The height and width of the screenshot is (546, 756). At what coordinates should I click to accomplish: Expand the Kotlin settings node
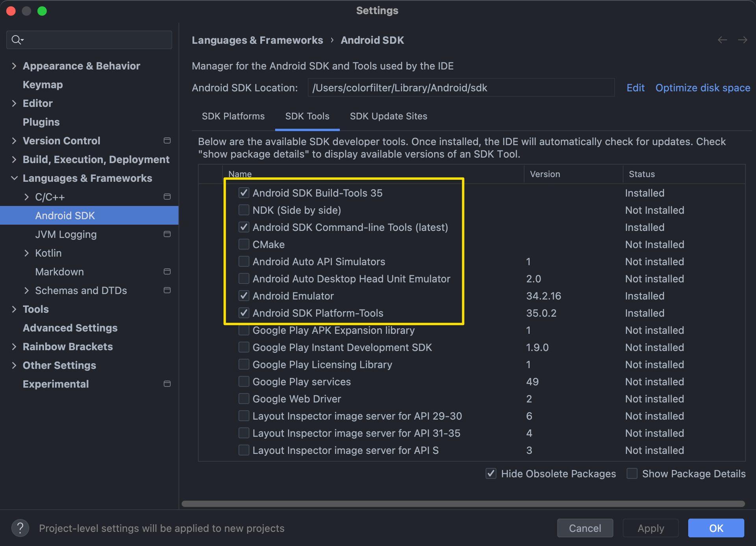(26, 253)
